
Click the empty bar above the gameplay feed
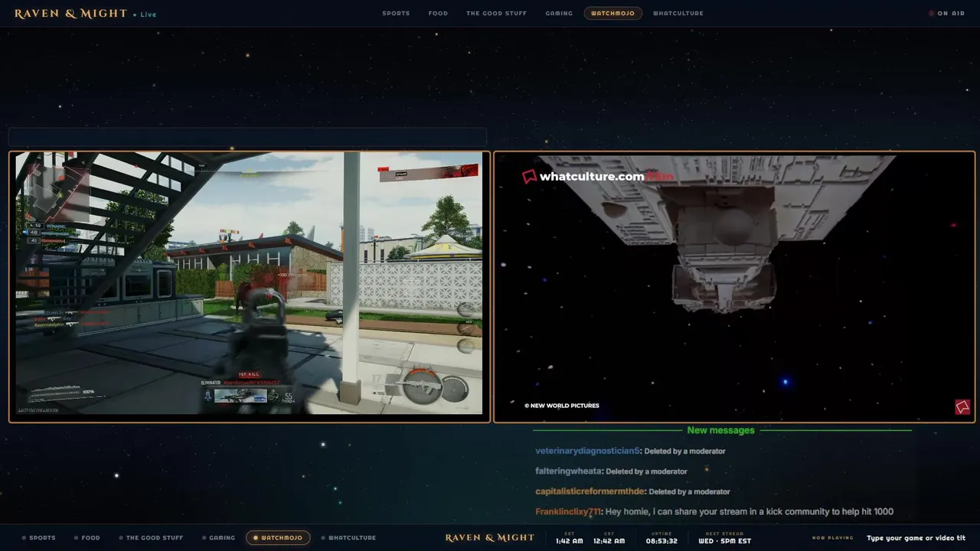pos(247,137)
